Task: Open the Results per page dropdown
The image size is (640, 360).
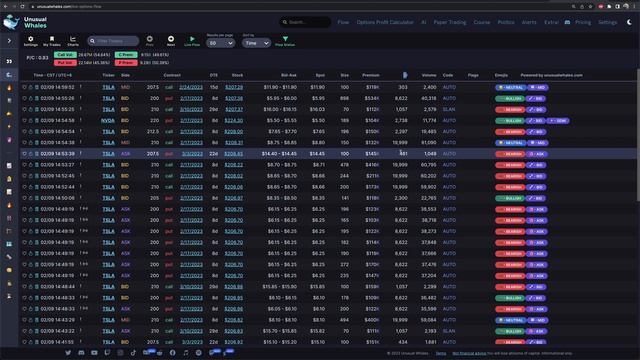Action: tap(220, 43)
